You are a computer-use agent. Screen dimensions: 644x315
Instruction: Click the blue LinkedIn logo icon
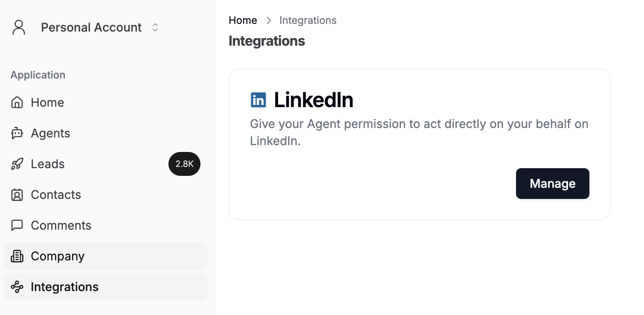pyautogui.click(x=258, y=100)
